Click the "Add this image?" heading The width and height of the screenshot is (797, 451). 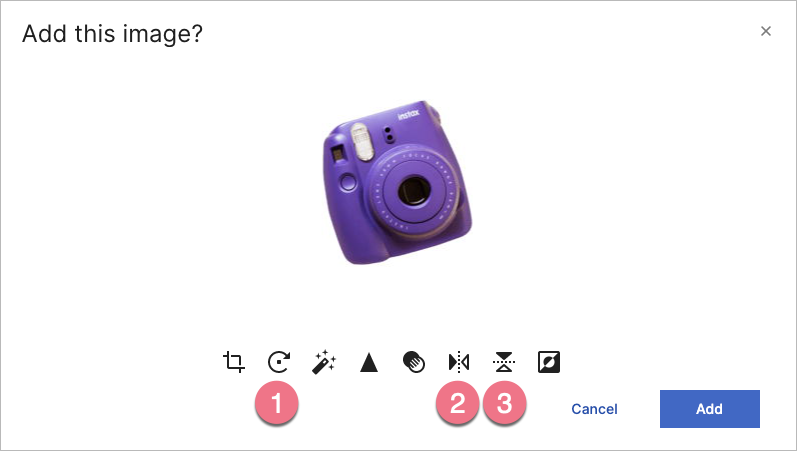[112, 34]
